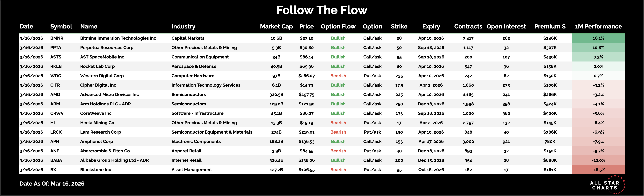Select the -12.0% performance cell
Screen dimensions: 644x196
pos(598,160)
